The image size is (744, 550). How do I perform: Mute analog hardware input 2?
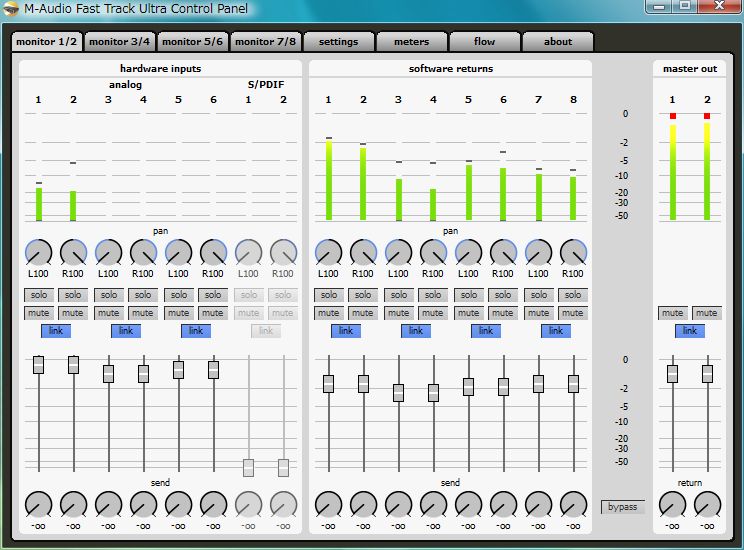[73, 313]
